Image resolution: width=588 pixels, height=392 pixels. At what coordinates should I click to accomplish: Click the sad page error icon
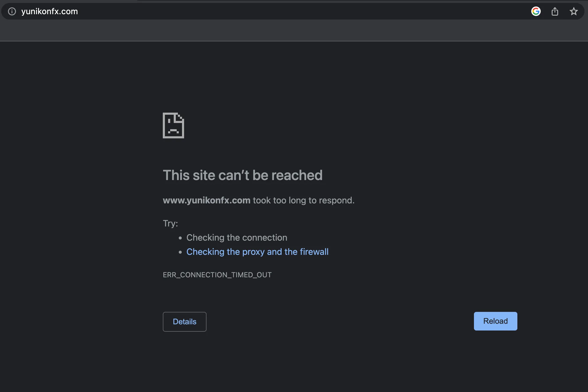coord(173,125)
